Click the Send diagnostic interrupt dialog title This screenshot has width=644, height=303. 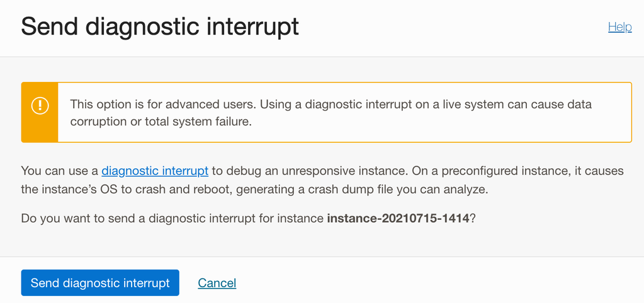pyautogui.click(x=160, y=27)
